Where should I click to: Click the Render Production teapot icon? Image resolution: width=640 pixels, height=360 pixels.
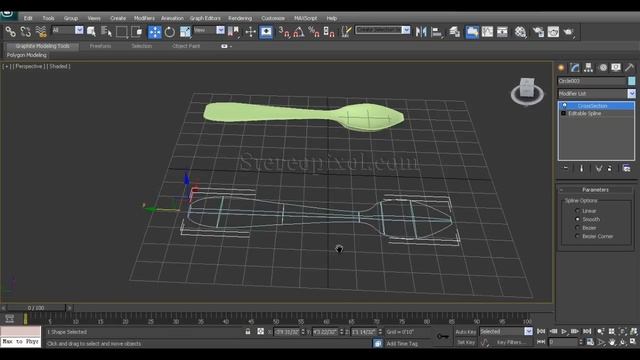point(569,31)
